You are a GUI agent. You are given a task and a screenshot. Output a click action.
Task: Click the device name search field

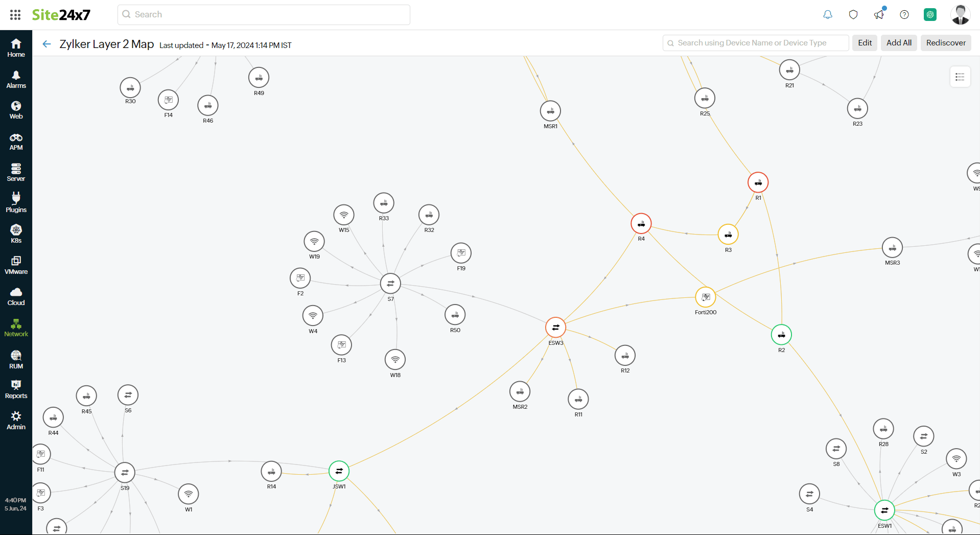click(x=755, y=42)
